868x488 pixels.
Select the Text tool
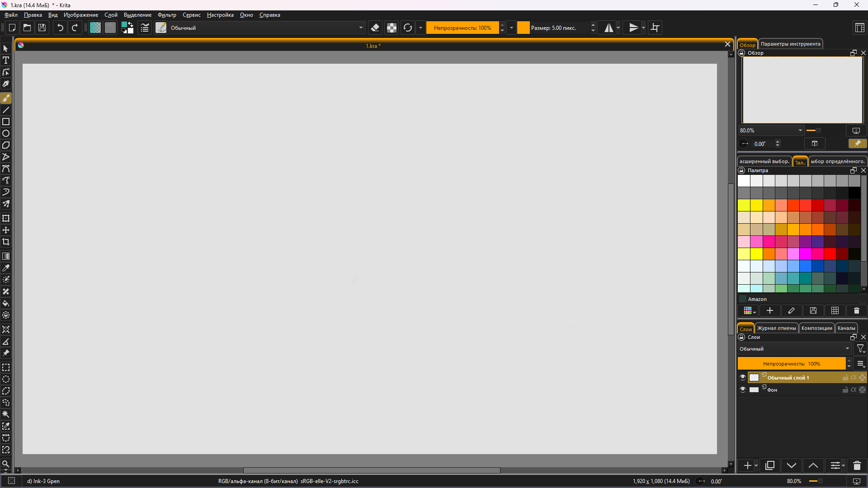coord(6,60)
